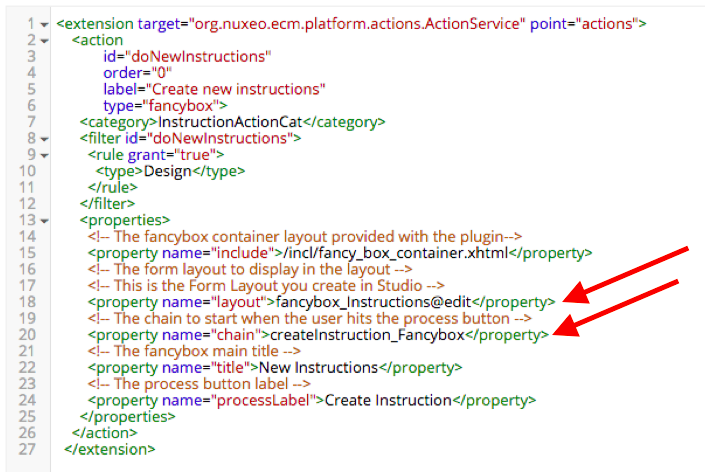This screenshot has width=705, height=472.
Task: Click the Create Instruction processLabel value
Action: coord(388,401)
